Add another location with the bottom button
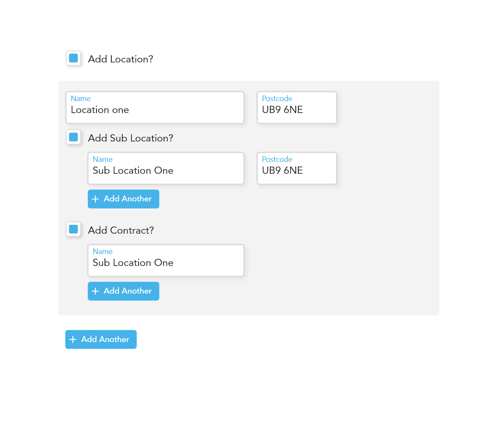 click(x=101, y=339)
